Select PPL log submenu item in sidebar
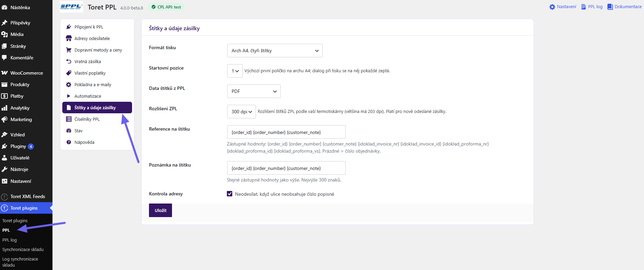Image resolution: width=644 pixels, height=270 pixels. pyautogui.click(x=9, y=240)
